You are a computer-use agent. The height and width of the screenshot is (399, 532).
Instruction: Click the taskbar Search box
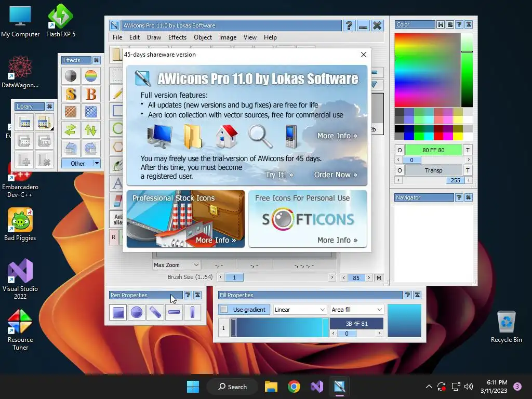pyautogui.click(x=233, y=387)
